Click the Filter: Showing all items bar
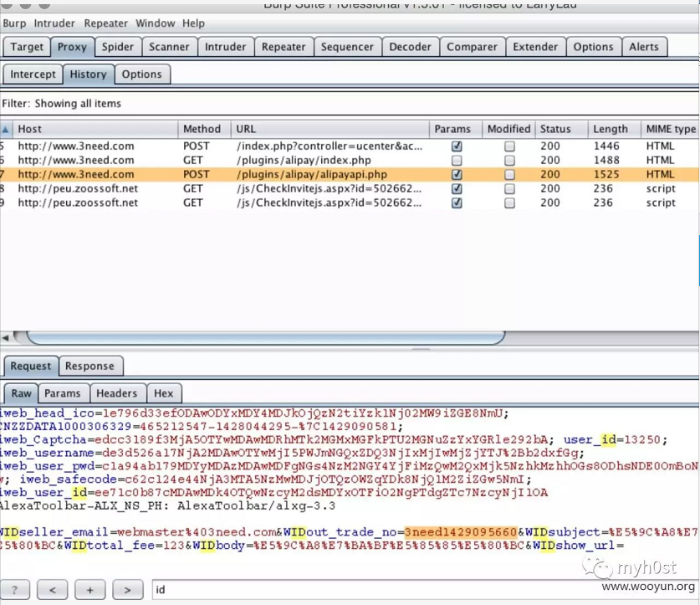 (x=349, y=104)
